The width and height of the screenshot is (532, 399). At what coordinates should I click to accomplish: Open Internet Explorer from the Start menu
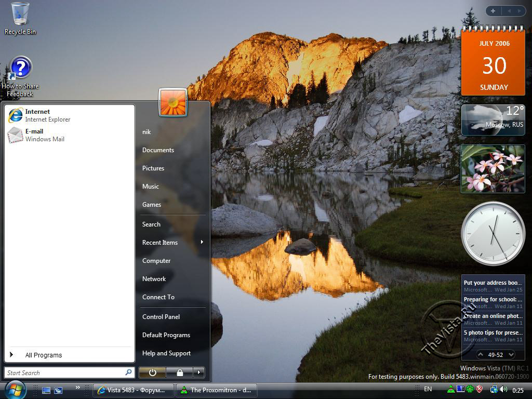pos(39,115)
